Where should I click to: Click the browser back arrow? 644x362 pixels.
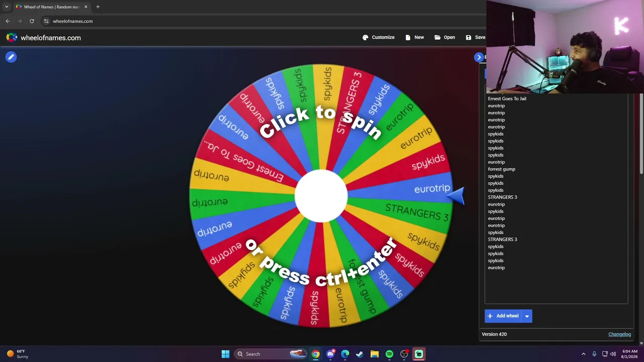[x=8, y=21]
